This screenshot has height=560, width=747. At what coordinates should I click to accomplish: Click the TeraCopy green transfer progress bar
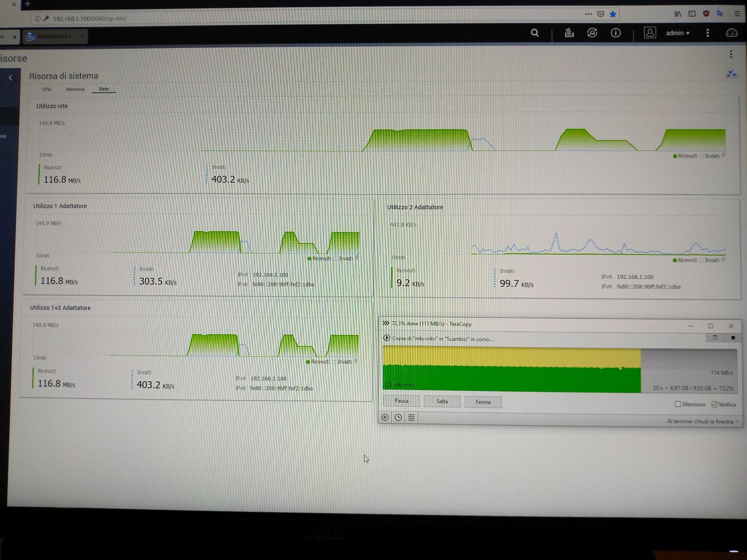tap(511, 378)
